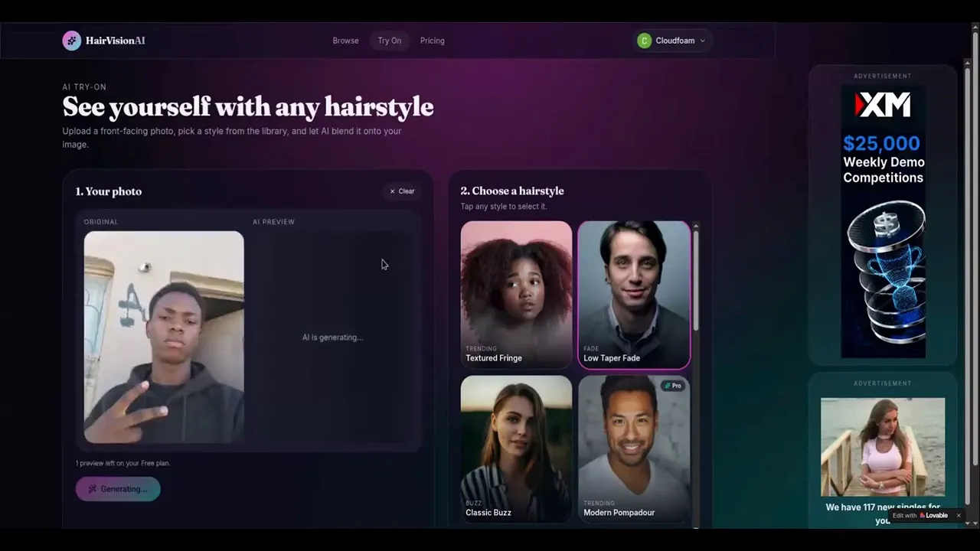This screenshot has width=980, height=551.
Task: Open the Edit with Lovable link
Action: (x=920, y=516)
